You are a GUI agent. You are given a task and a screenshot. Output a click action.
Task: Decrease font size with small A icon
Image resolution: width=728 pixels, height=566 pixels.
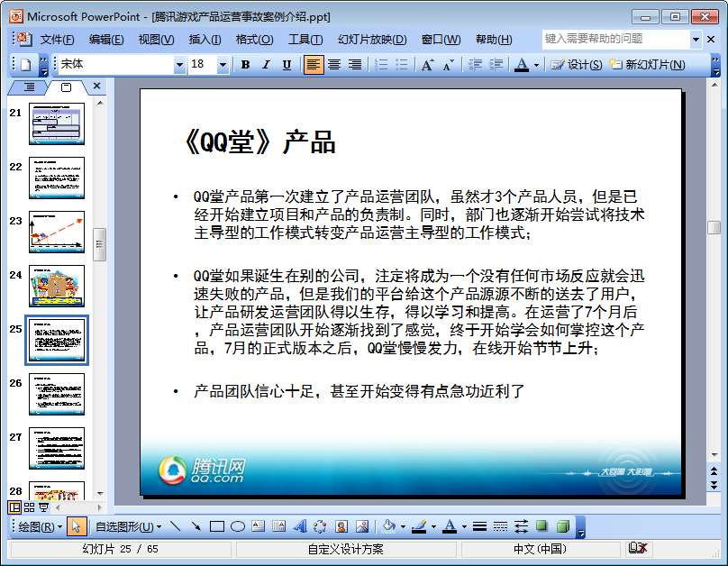pyautogui.click(x=448, y=65)
